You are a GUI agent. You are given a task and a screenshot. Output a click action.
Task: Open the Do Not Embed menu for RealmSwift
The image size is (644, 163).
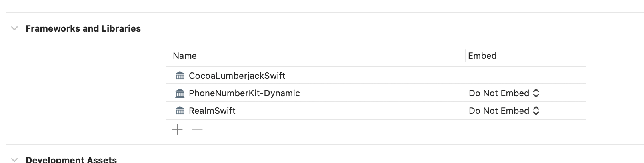[504, 111]
